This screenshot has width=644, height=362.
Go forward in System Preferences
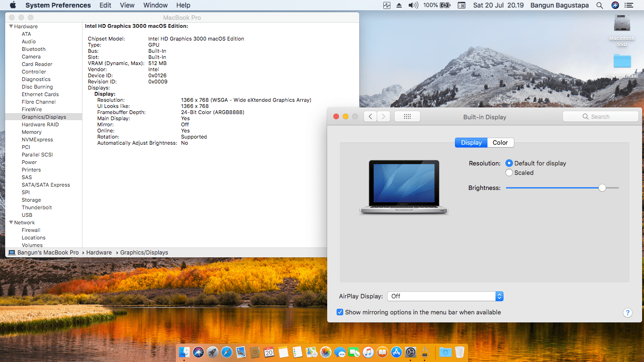coord(383,116)
